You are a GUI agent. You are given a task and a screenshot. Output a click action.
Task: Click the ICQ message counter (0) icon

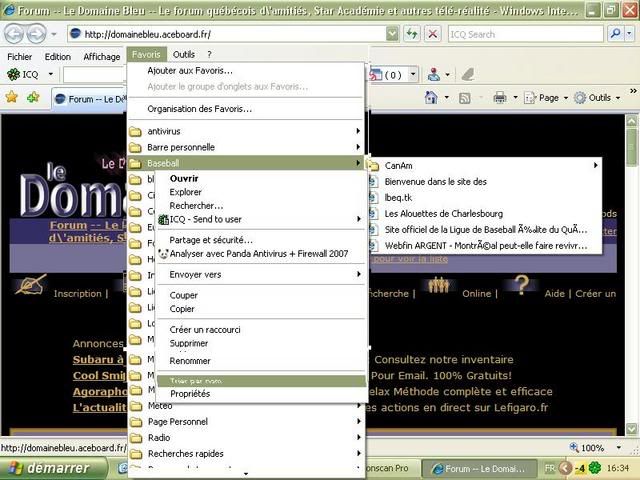[386, 75]
